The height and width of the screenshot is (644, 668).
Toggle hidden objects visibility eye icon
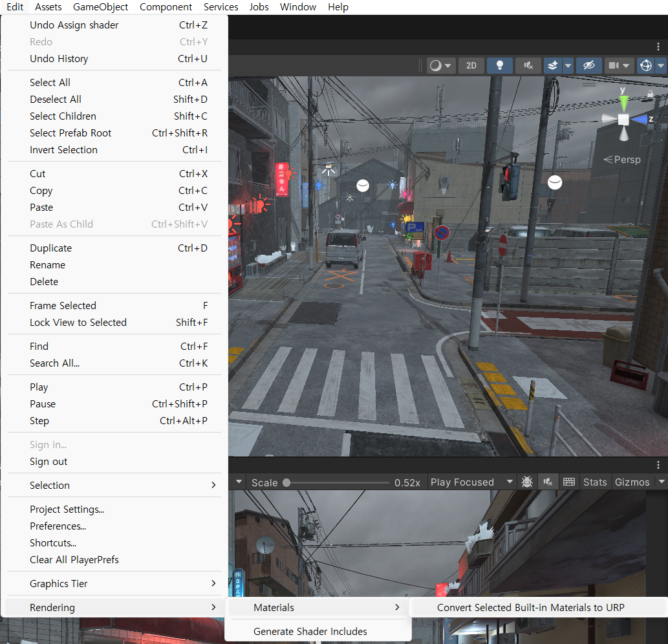tap(588, 65)
